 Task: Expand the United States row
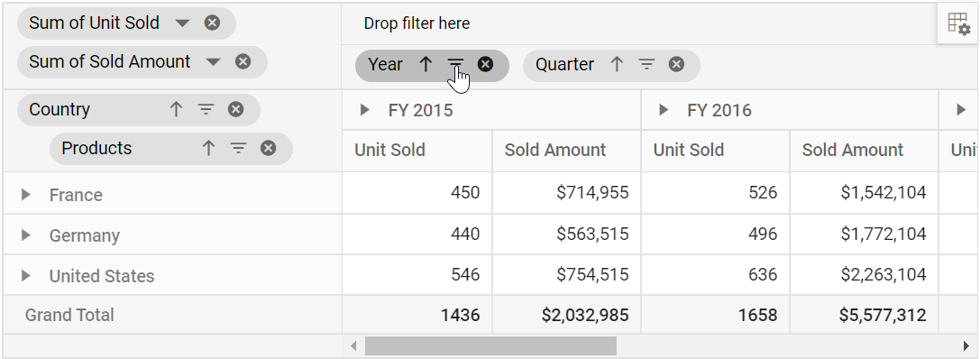(25, 276)
